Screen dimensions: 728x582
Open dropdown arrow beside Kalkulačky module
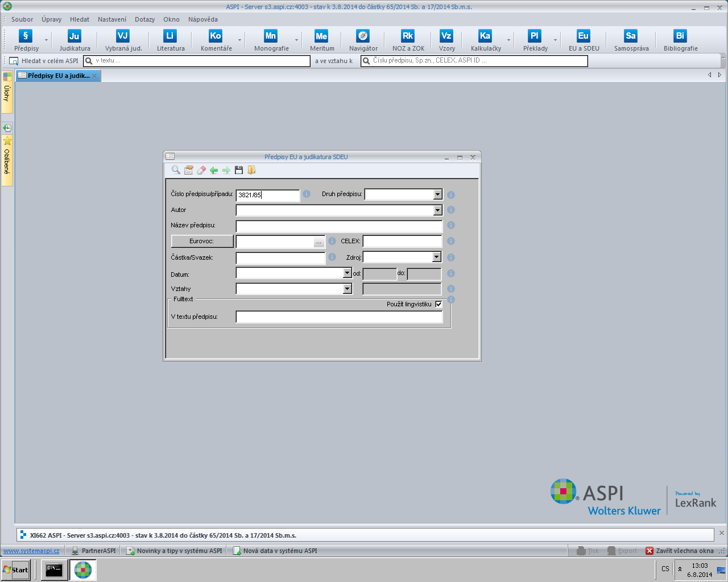coord(508,40)
